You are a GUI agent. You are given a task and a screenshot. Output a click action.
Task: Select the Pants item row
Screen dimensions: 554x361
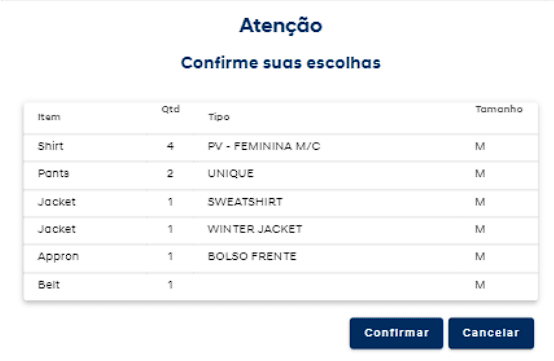(281, 174)
